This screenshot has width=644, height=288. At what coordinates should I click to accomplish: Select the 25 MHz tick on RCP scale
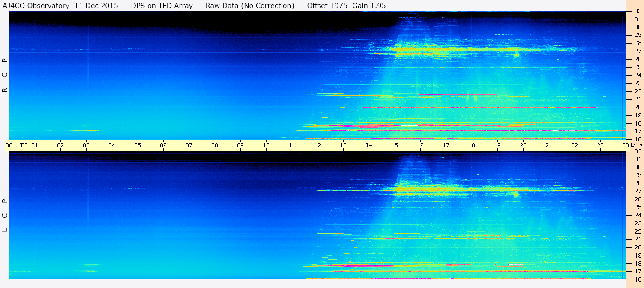click(637, 67)
